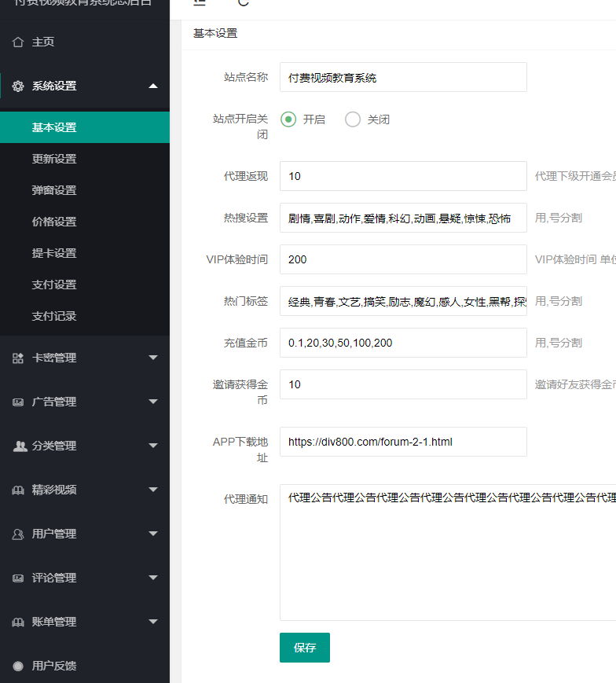Expand the 账单管理 dropdown arrow
The width and height of the screenshot is (616, 683).
coord(153,622)
